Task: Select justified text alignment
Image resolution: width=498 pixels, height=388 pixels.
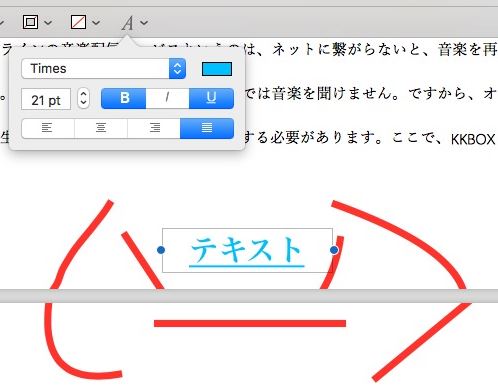Action: 207,128
